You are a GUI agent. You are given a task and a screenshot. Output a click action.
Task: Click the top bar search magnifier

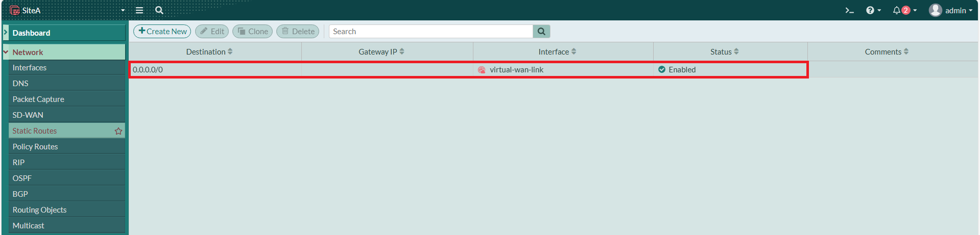159,10
